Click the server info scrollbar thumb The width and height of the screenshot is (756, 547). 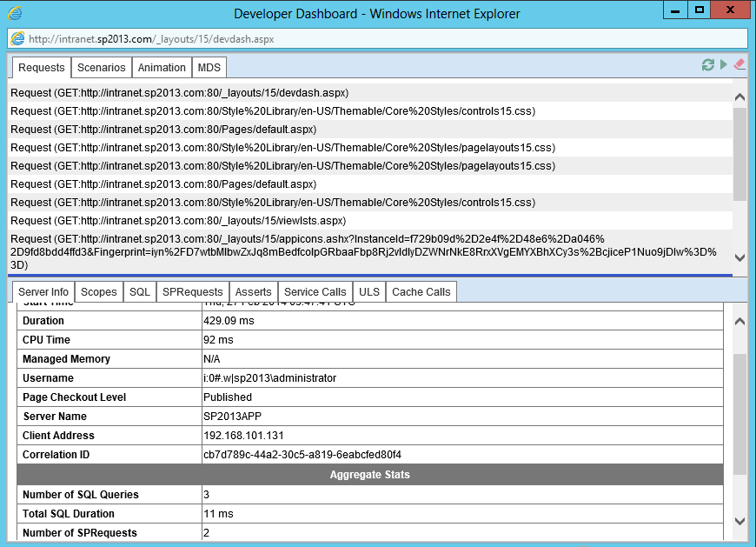(739, 414)
